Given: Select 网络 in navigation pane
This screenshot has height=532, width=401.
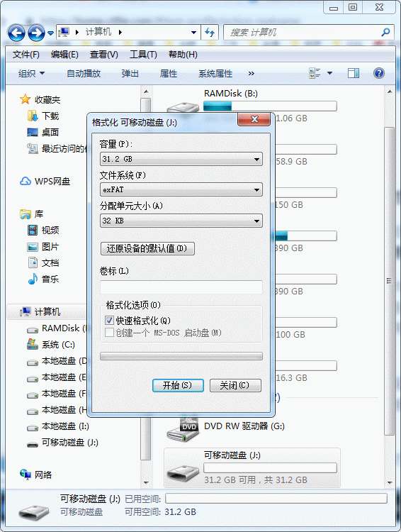Looking at the screenshot, I should click(x=36, y=475).
